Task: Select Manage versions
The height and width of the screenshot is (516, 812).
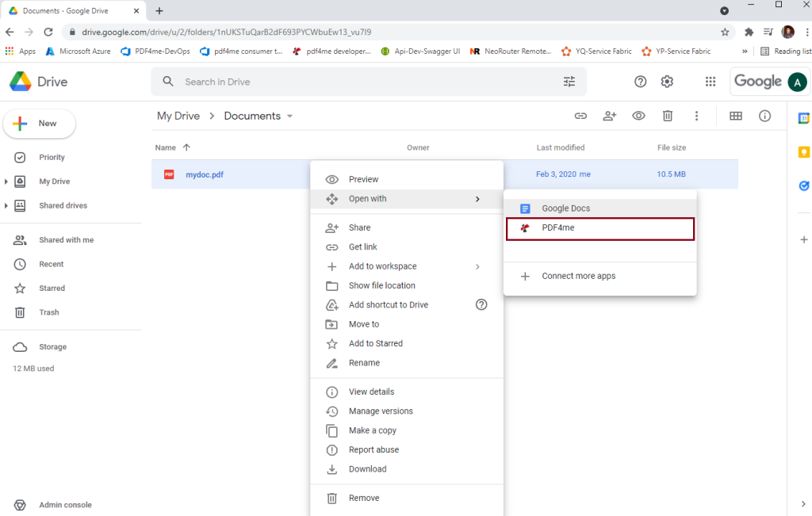Action: click(x=407, y=411)
